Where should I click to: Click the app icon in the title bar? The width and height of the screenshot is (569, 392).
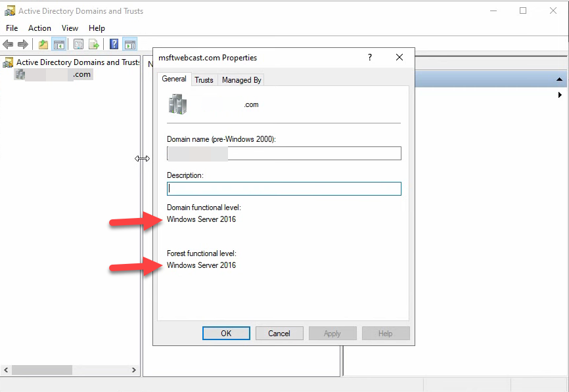tap(9, 11)
